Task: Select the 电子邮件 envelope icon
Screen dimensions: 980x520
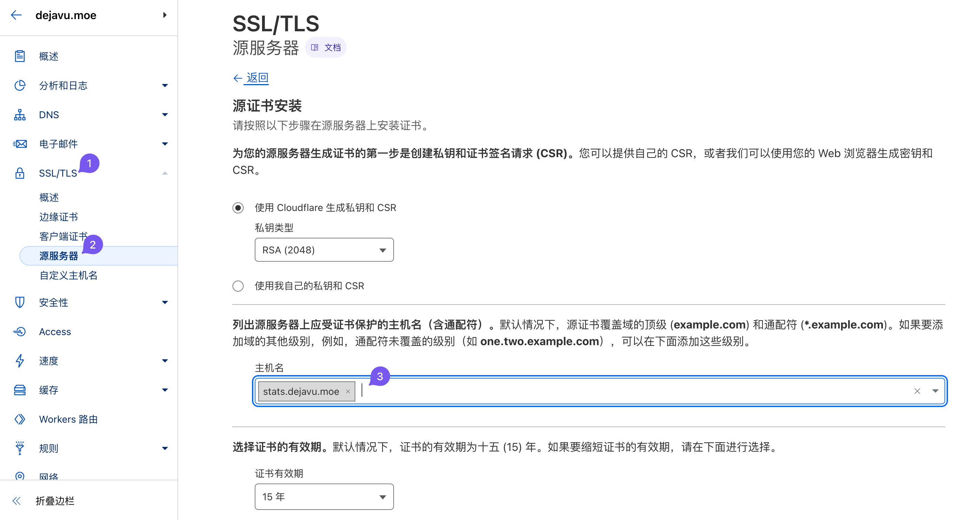Action: 20,144
